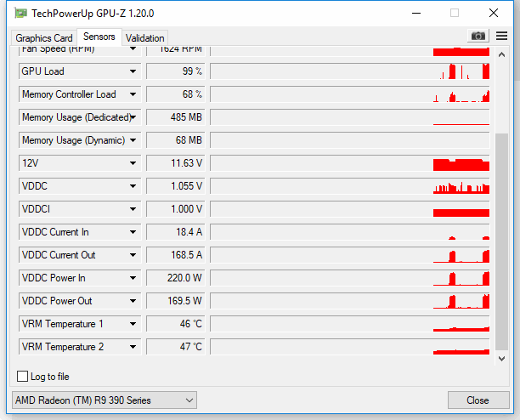
Task: Switch to the Validation tab
Action: 145,38
